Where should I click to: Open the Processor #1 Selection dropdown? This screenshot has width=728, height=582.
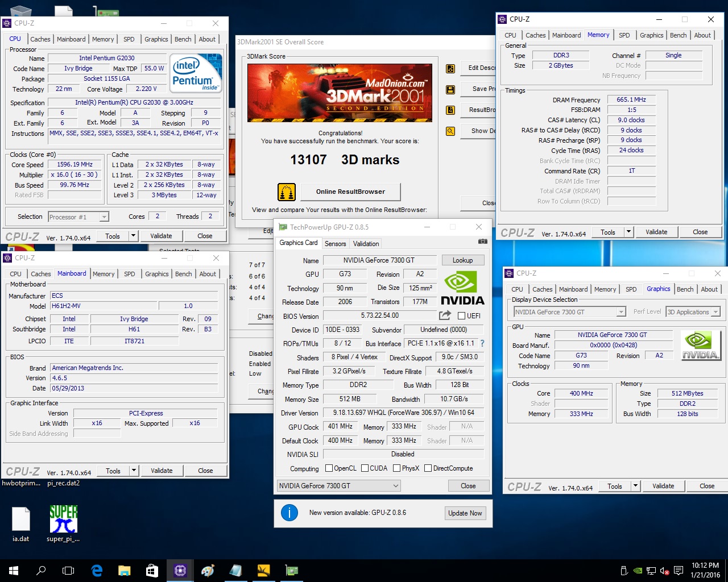click(x=78, y=217)
